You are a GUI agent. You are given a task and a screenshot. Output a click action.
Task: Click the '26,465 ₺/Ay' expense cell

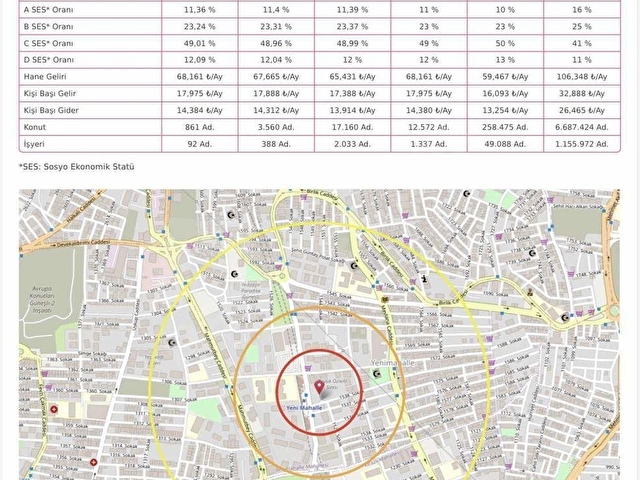[582, 110]
